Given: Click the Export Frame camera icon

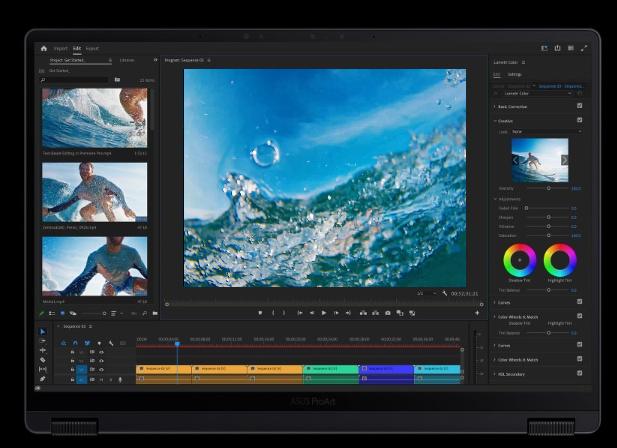Looking at the screenshot, I should [x=388, y=313].
